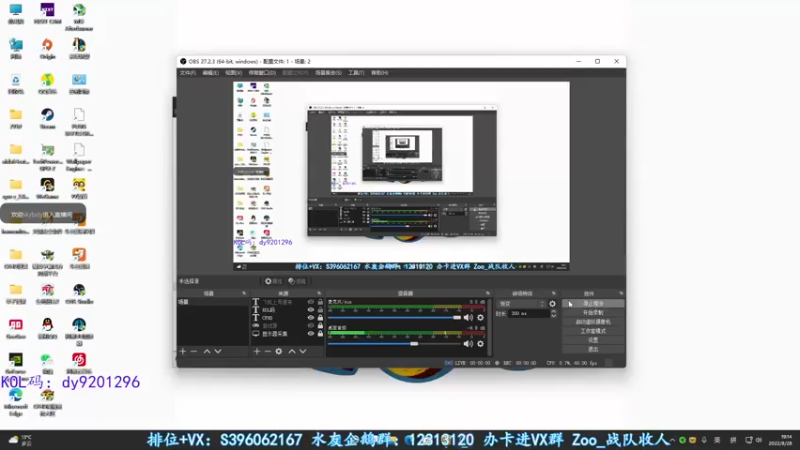The height and width of the screenshot is (450, 800).
Task: Click the 时长 300 ms input field
Action: pyautogui.click(x=529, y=314)
